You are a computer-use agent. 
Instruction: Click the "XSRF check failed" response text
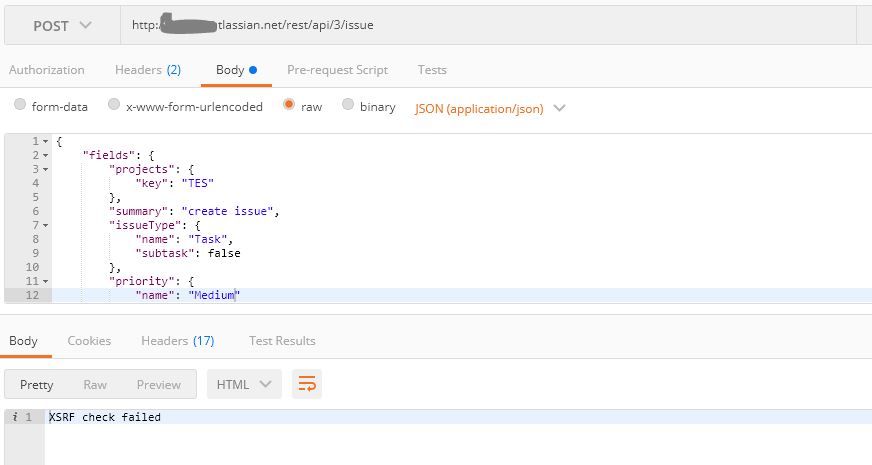coord(105,417)
